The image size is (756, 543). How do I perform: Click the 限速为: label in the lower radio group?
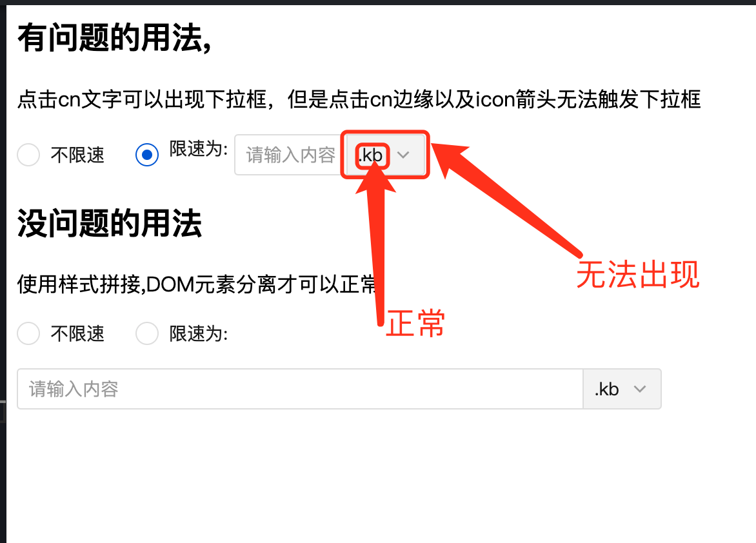199,333
